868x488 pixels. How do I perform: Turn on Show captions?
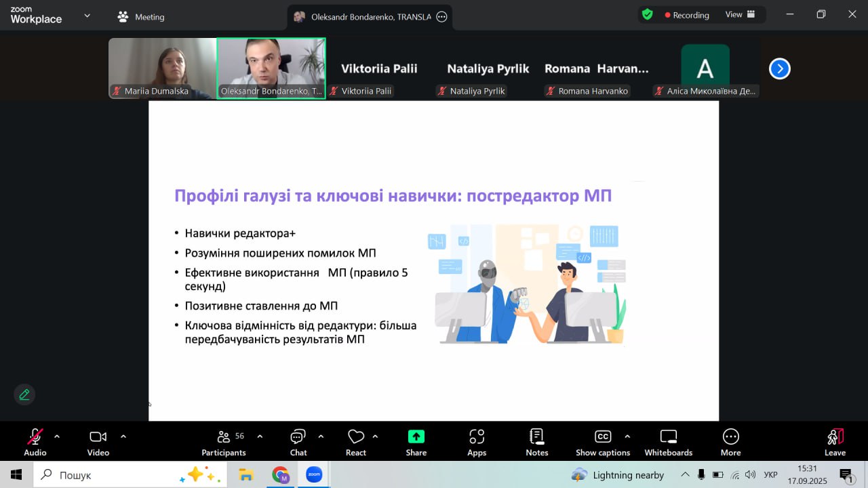click(x=603, y=442)
